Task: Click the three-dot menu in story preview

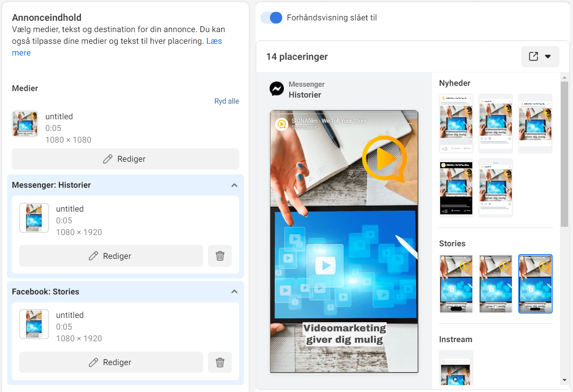Action: point(408,124)
